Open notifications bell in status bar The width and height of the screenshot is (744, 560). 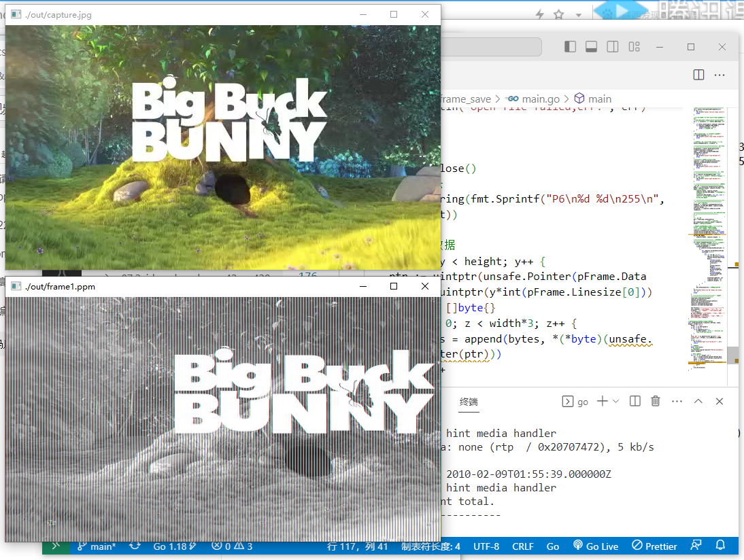point(720,546)
